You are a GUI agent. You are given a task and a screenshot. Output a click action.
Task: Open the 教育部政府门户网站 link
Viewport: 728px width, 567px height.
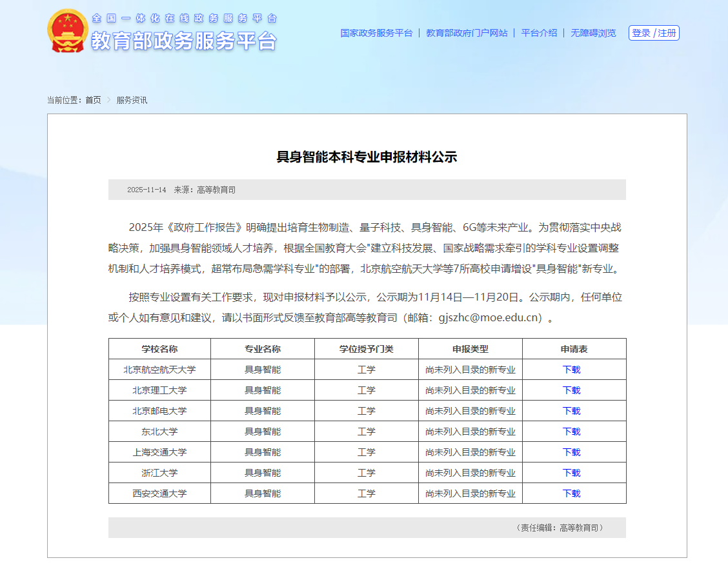point(467,33)
